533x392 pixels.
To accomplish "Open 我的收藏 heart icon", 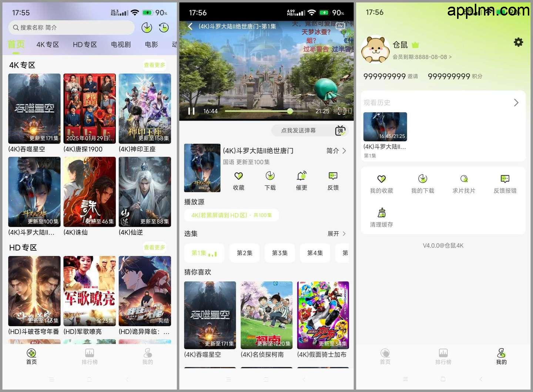I will [382, 179].
